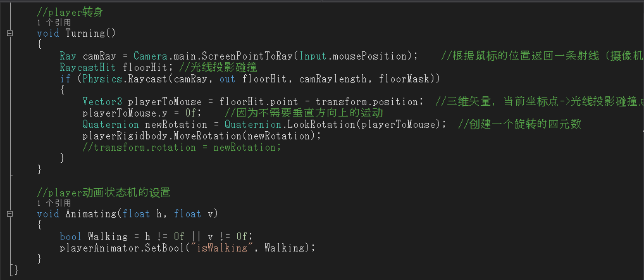Open references link above Animating method
This screenshot has height=280, width=644.
point(54,203)
